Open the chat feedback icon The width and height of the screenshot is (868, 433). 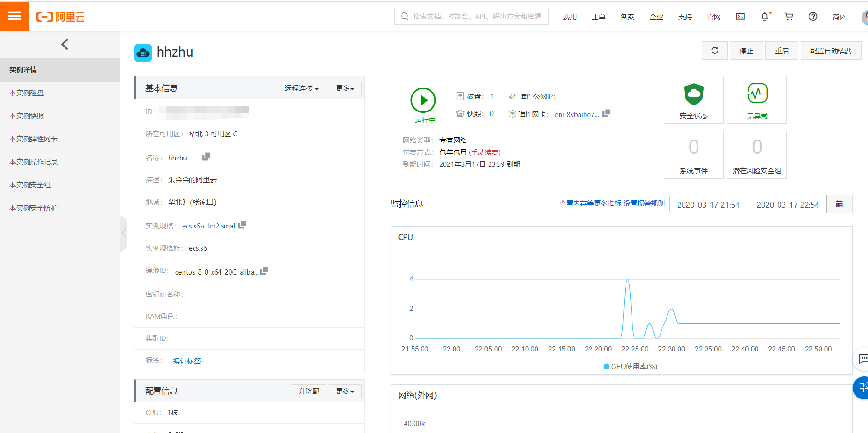863,359
